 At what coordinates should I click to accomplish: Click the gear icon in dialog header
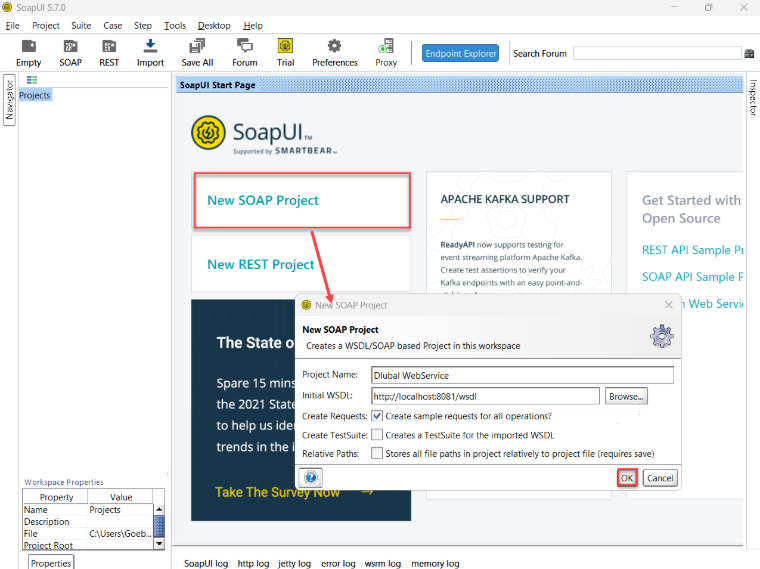click(x=662, y=336)
